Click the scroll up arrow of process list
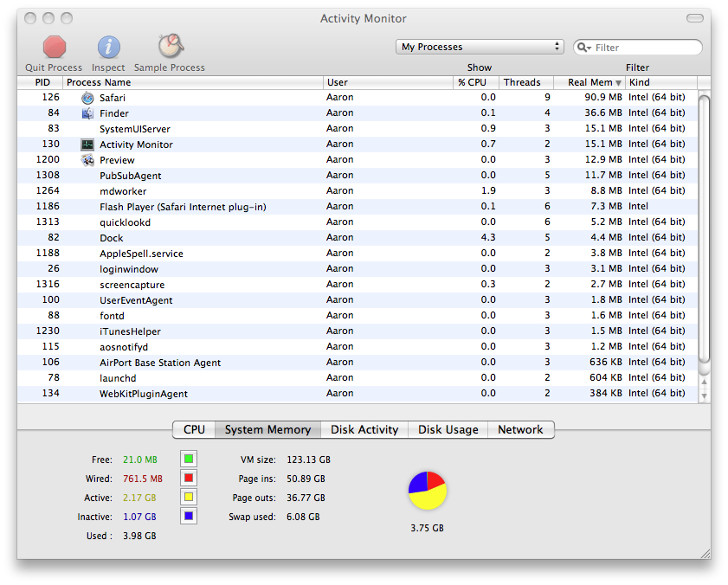 coord(705,382)
